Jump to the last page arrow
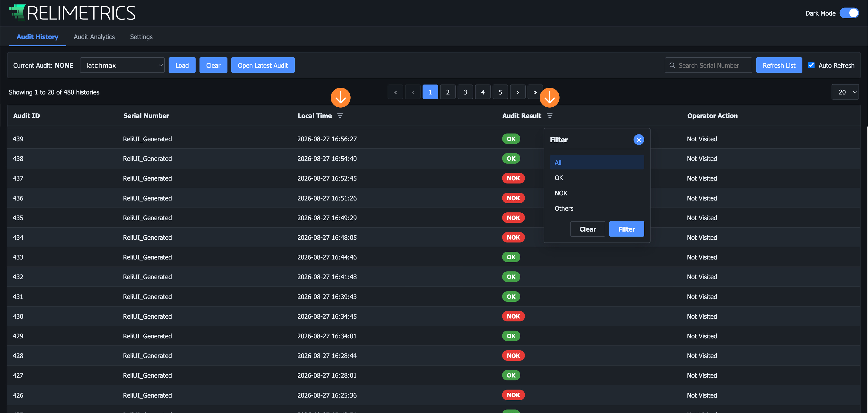The image size is (868, 413). pyautogui.click(x=535, y=92)
